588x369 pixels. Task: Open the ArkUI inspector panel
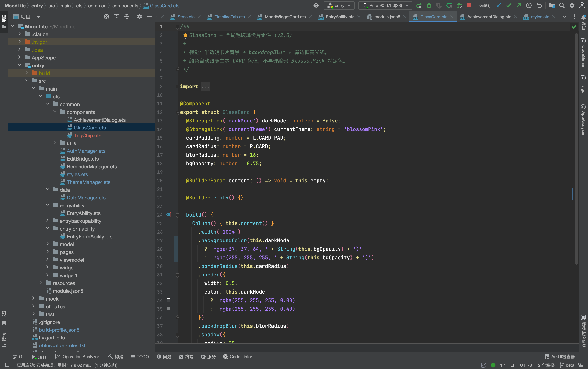[x=560, y=357]
